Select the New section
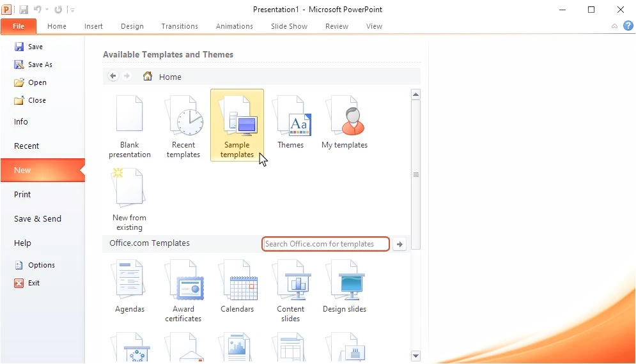 43,171
